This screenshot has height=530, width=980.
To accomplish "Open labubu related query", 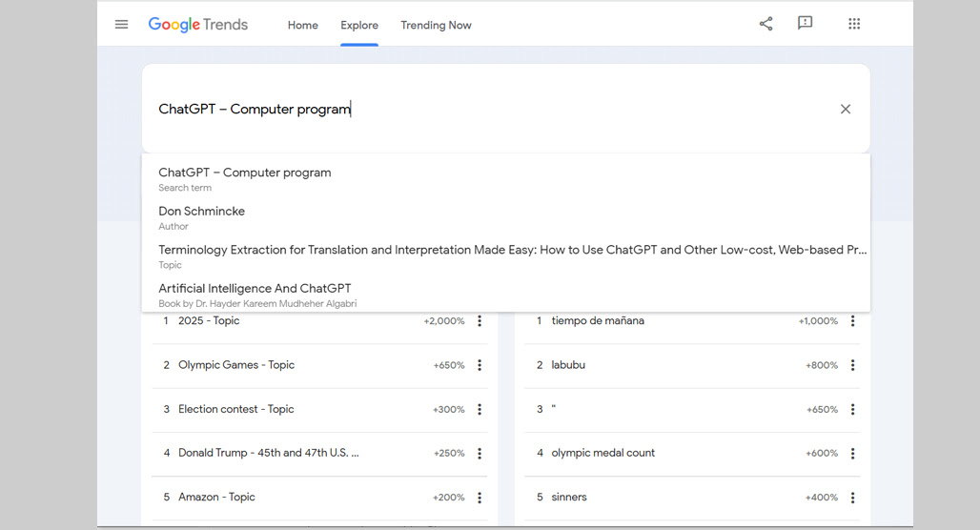I will coord(568,365).
